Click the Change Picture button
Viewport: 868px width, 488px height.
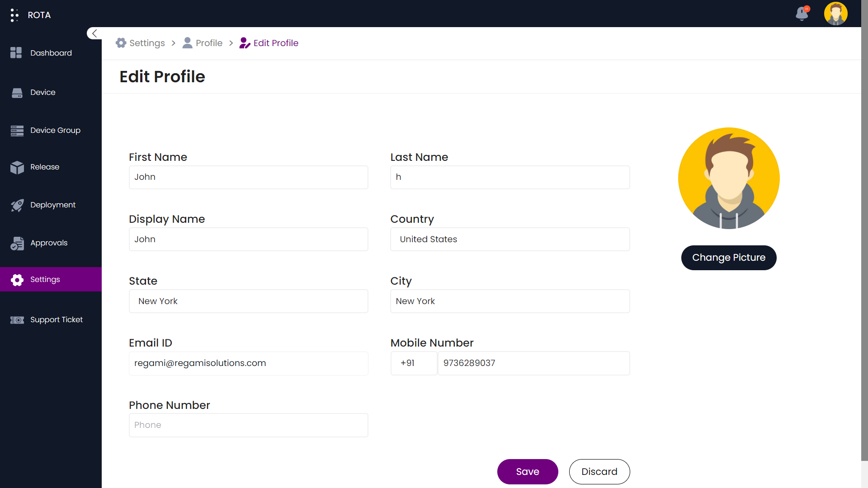728,258
